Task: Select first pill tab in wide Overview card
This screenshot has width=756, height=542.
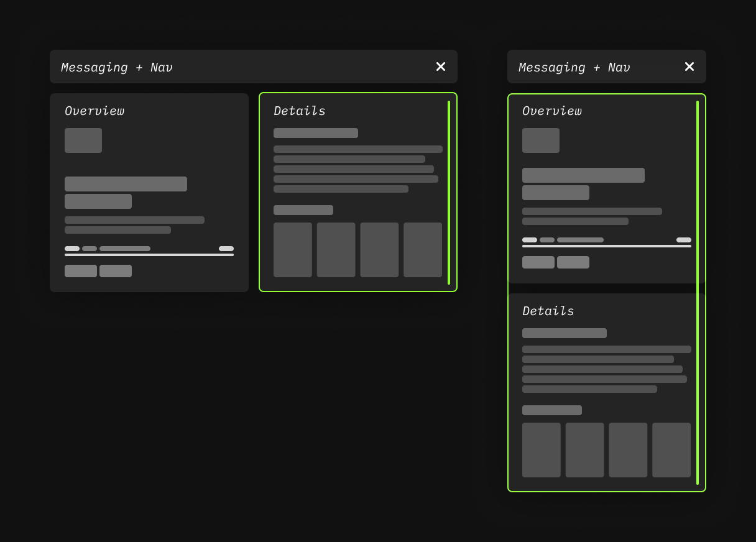Action: tap(72, 249)
